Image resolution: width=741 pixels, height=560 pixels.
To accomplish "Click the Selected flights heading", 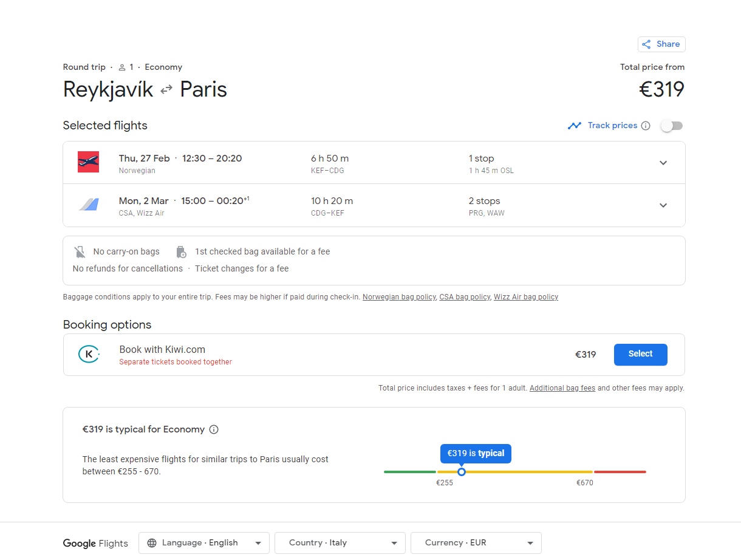I will (x=105, y=126).
